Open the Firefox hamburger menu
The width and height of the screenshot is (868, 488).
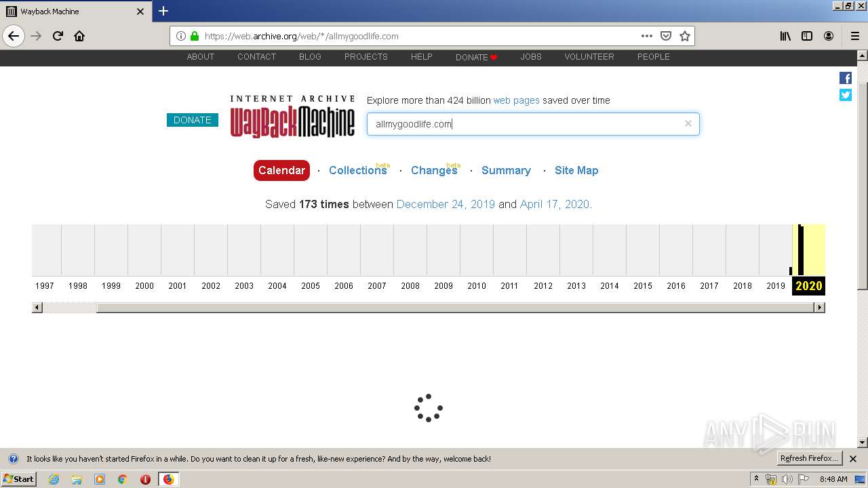tap(854, 36)
